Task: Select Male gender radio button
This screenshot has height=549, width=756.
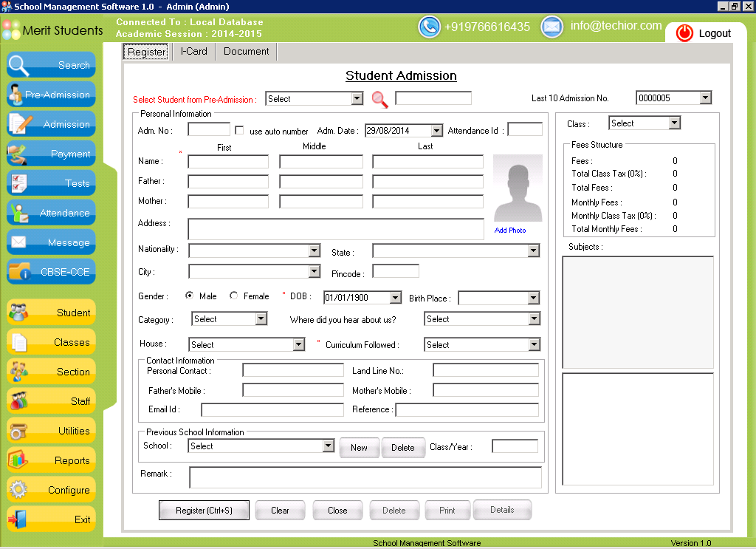Action: 190,296
